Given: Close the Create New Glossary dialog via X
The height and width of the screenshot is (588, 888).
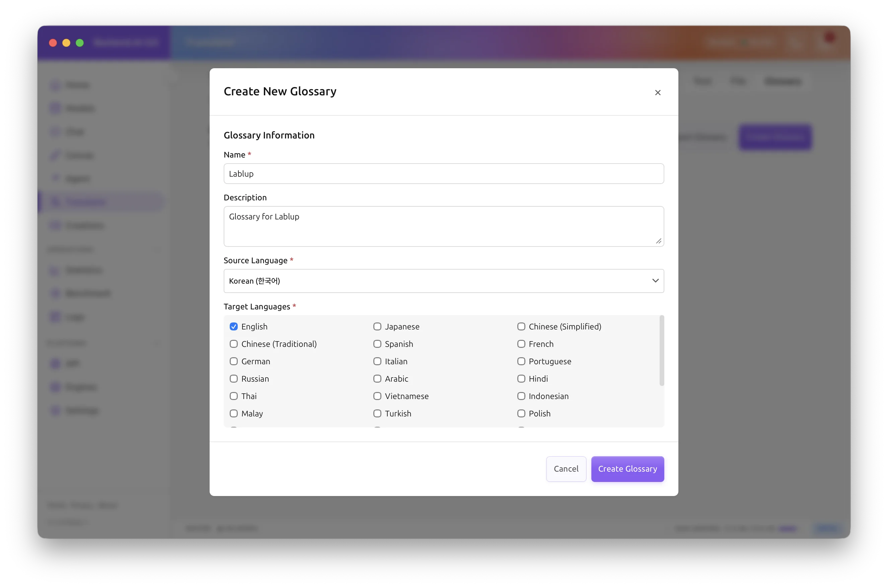Looking at the screenshot, I should (658, 92).
